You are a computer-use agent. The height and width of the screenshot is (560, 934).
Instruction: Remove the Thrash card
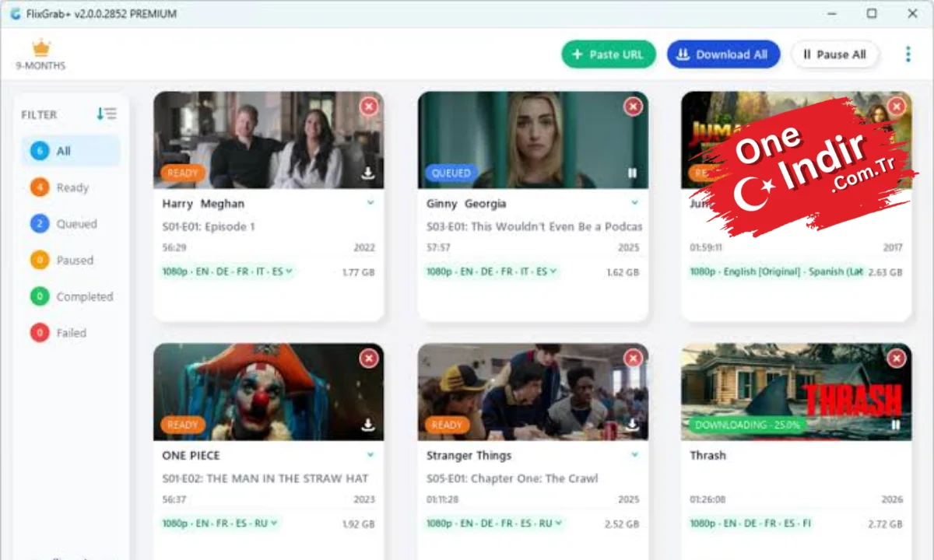(897, 359)
